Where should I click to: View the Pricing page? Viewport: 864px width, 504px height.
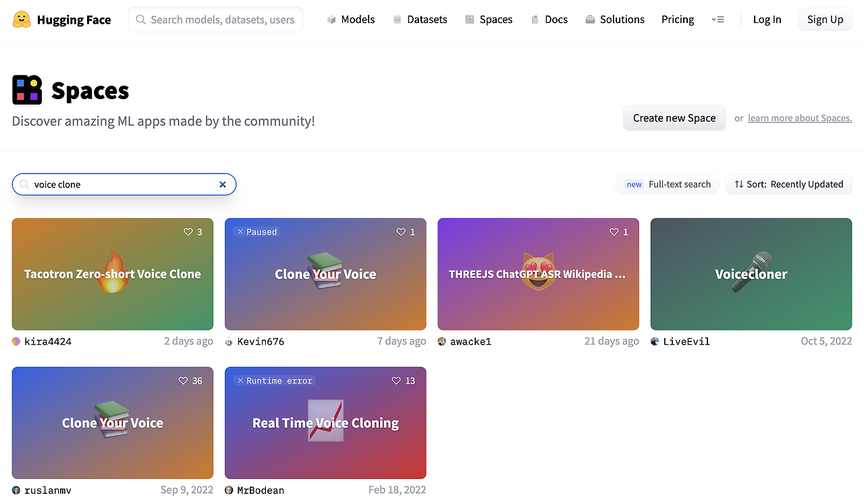coord(678,20)
